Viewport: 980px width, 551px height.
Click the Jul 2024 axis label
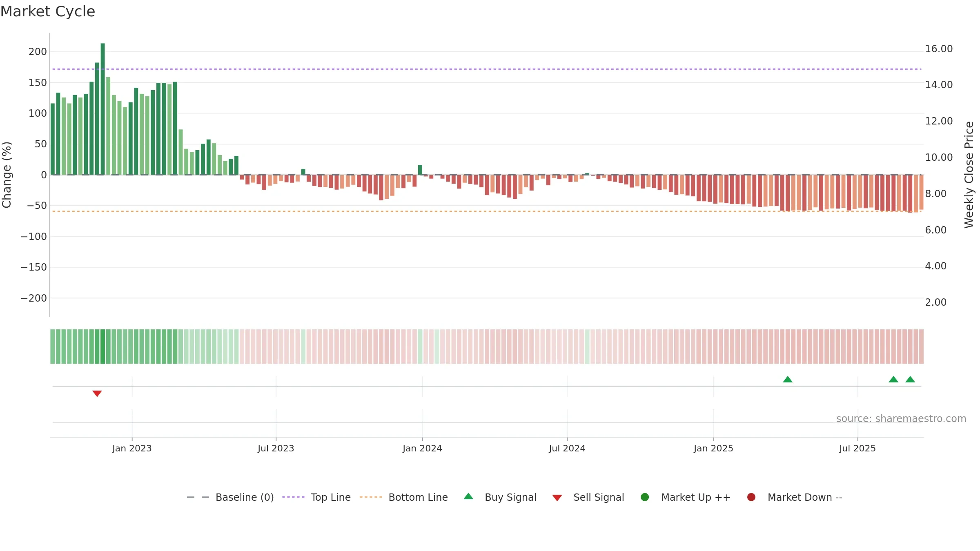pos(567,449)
